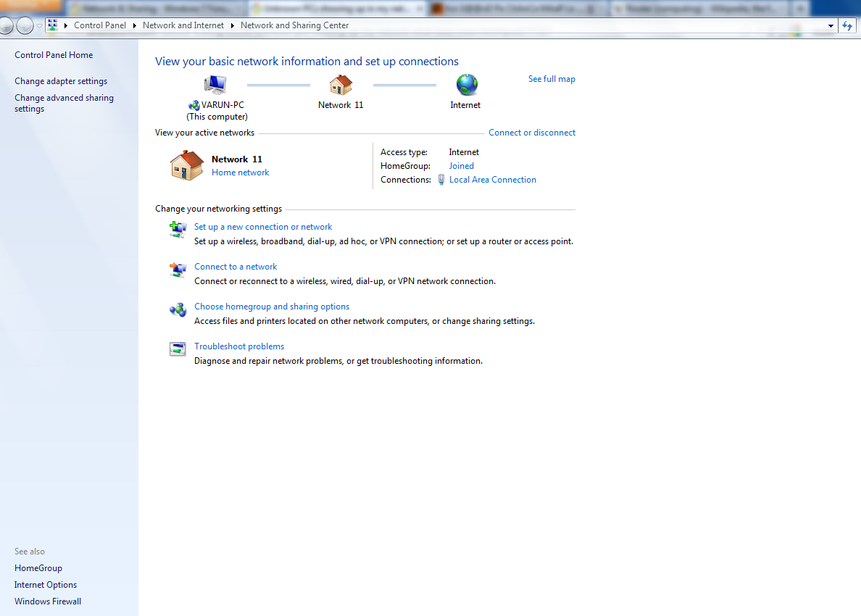Image resolution: width=861 pixels, height=616 pixels.
Task: Click the Back navigation arrow button
Action: pyautogui.click(x=5, y=25)
